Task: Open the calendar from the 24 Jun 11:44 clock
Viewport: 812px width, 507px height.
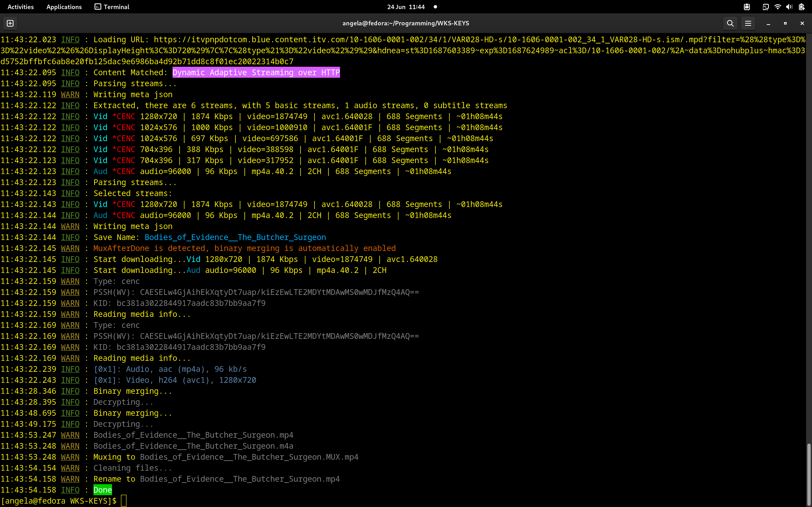Action: pos(406,7)
